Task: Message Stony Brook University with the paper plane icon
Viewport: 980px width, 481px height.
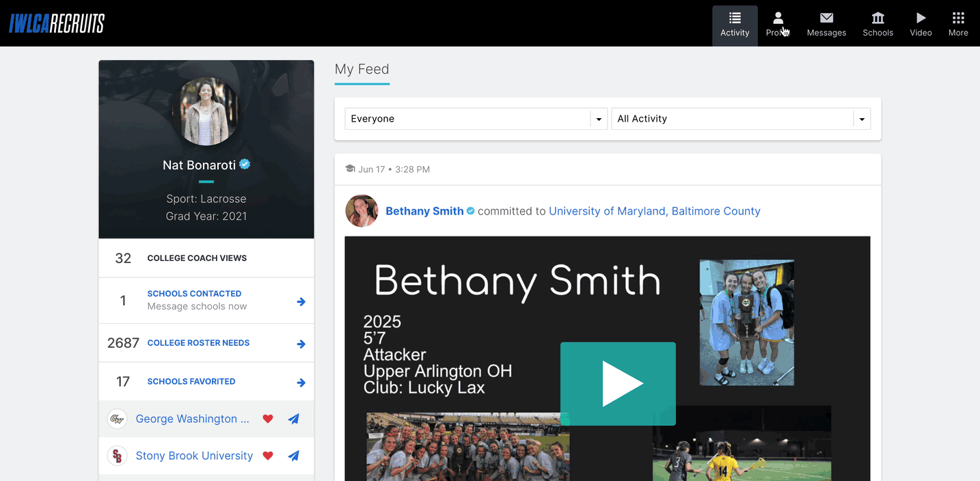Action: pyautogui.click(x=294, y=456)
